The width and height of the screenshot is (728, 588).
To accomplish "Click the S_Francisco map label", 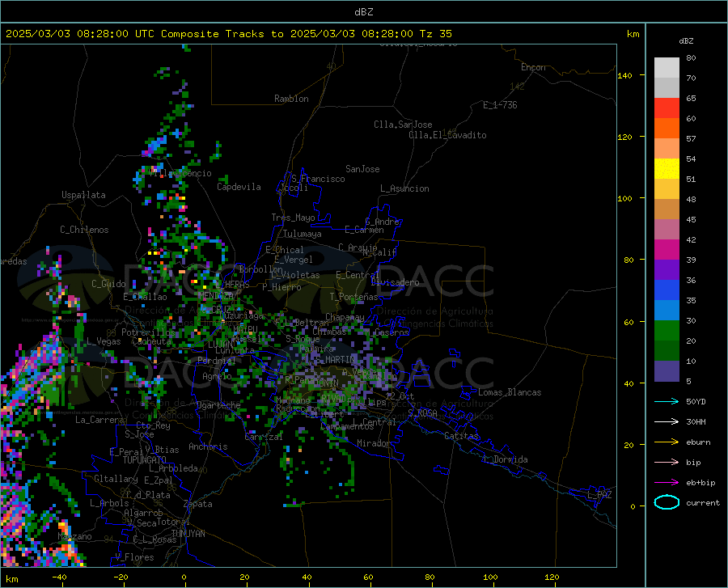I will (x=318, y=179).
